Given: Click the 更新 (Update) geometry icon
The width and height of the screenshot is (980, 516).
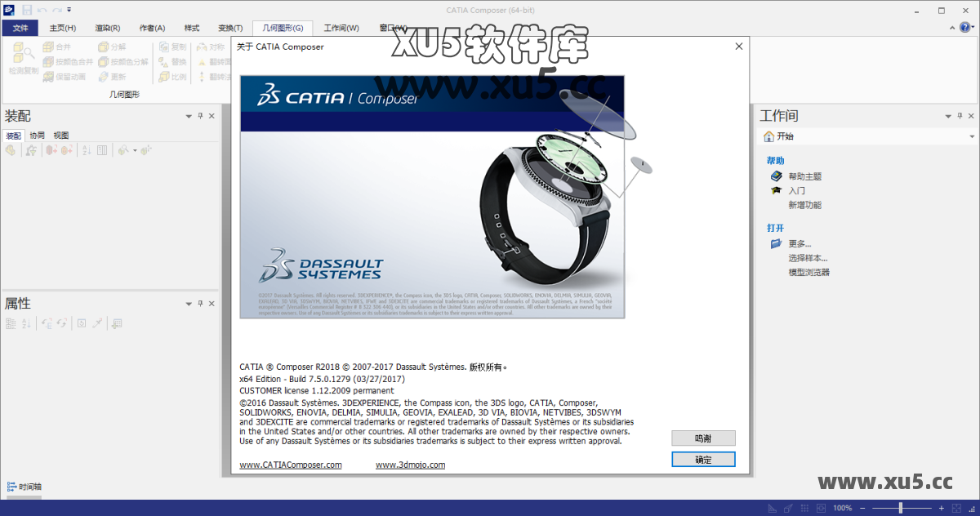Looking at the screenshot, I should tap(105, 77).
